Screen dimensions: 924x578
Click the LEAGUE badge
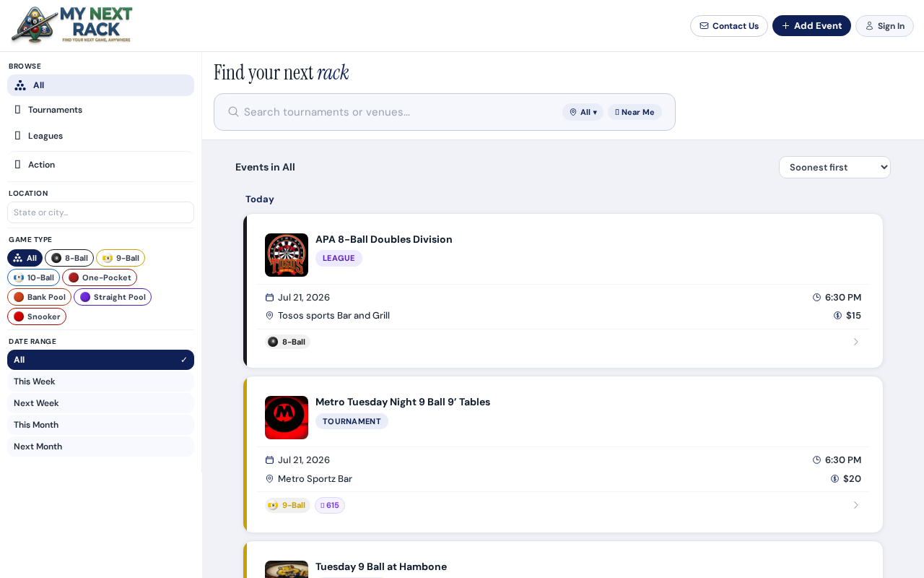pyautogui.click(x=339, y=259)
